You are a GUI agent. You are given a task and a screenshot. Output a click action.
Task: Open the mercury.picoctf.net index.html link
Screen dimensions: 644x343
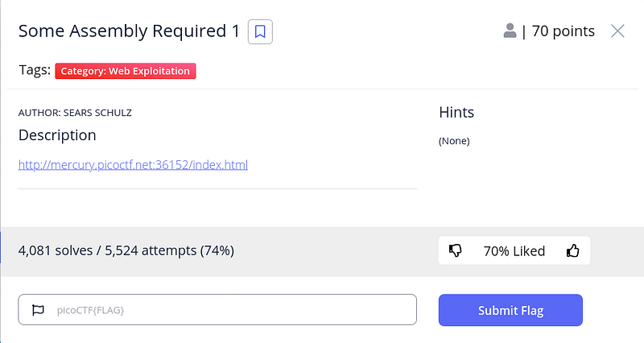[133, 165]
